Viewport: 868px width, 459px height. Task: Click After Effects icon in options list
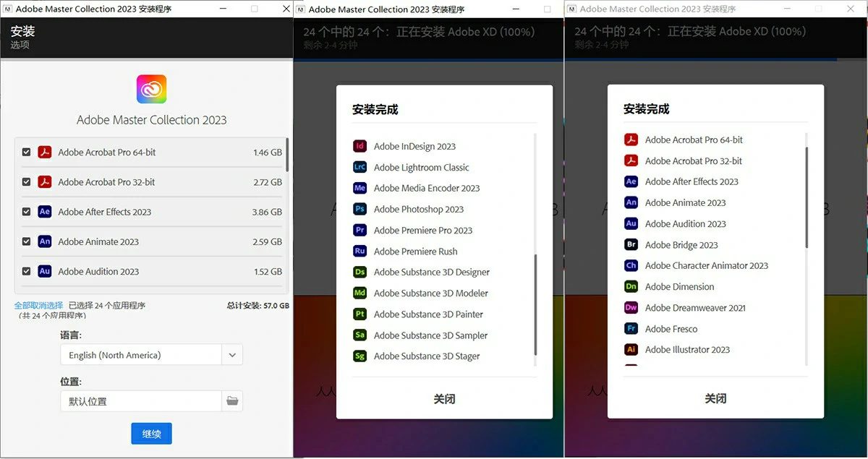coord(45,212)
